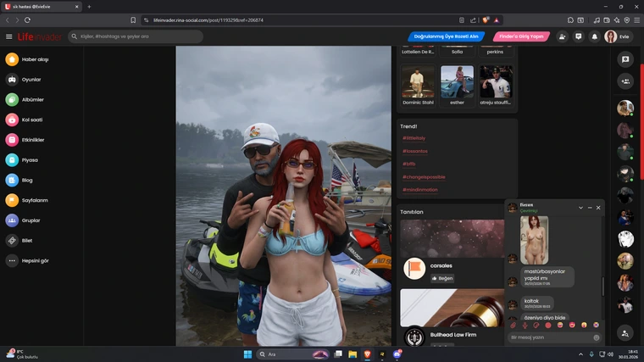Open browser main menu
Screen dimensions: 644x362
[636, 20]
